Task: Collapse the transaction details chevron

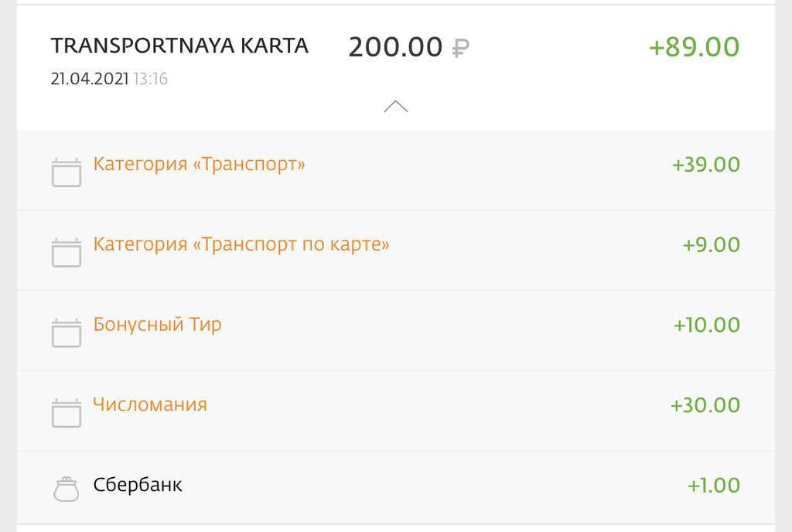Action: [395, 107]
